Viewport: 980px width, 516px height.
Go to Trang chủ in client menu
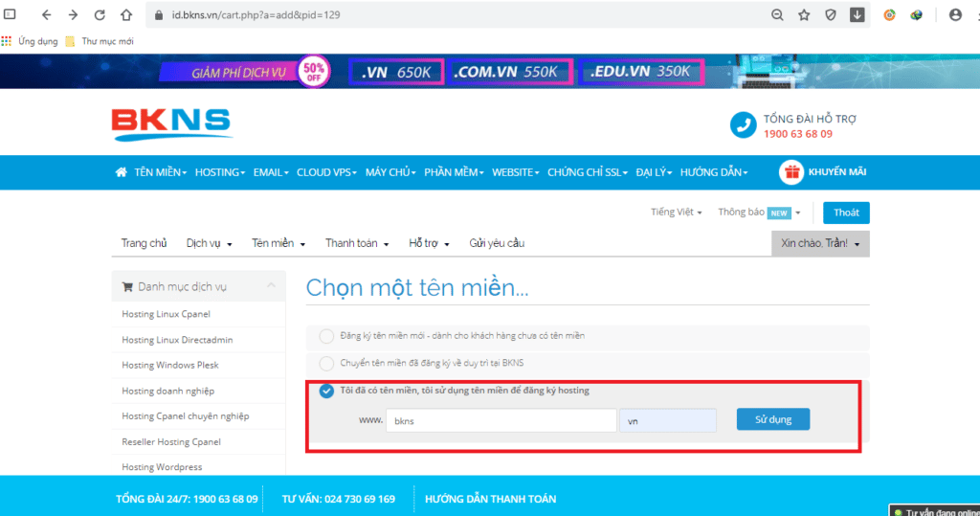pos(144,243)
